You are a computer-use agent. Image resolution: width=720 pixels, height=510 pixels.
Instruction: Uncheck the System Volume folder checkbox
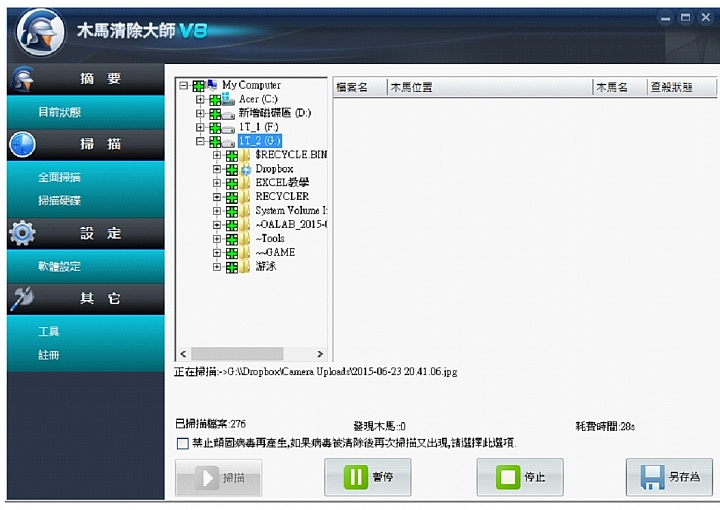tap(232, 212)
